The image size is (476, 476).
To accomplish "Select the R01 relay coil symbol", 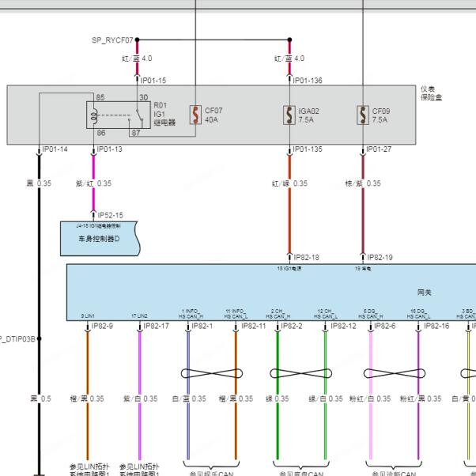I will (94, 116).
